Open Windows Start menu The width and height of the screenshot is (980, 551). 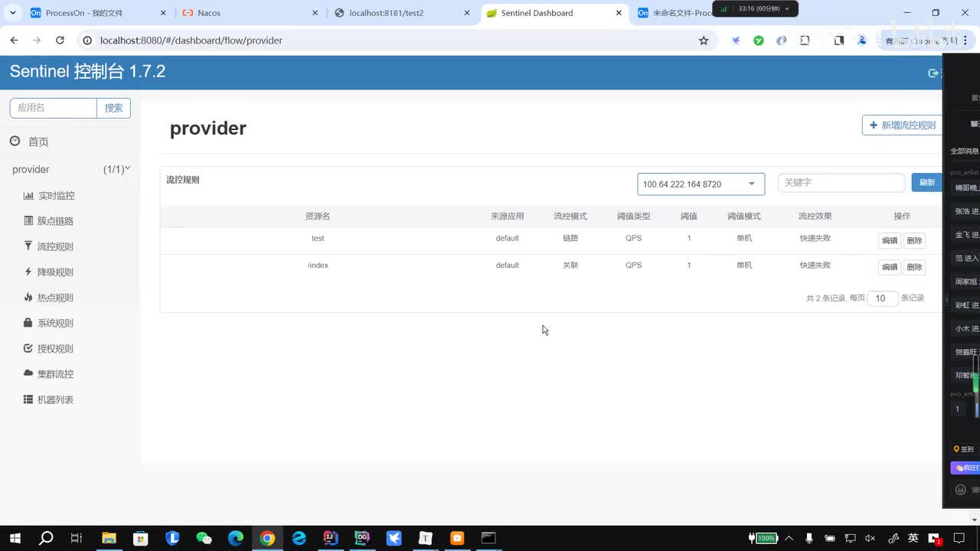tap(15, 538)
